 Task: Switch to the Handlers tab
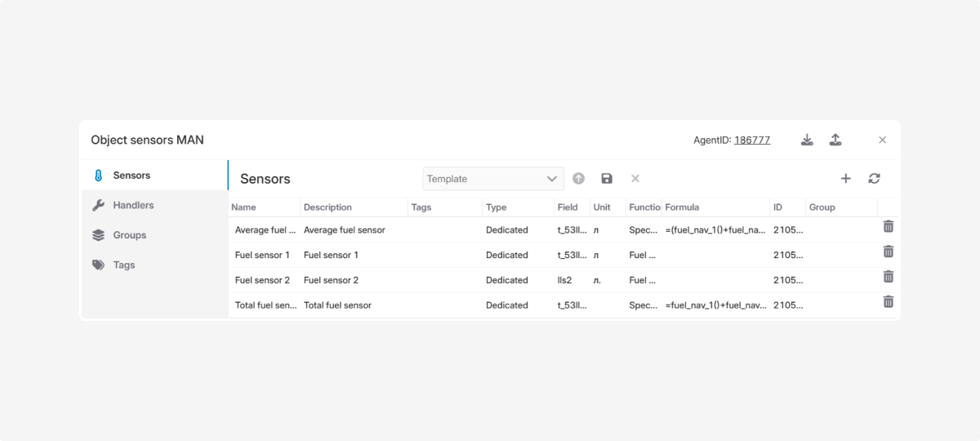tap(133, 205)
